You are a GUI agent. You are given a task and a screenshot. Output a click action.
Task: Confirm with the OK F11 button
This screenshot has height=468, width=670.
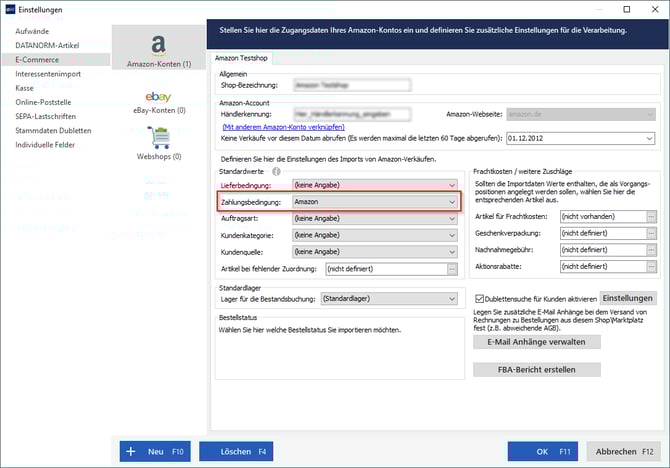click(543, 451)
